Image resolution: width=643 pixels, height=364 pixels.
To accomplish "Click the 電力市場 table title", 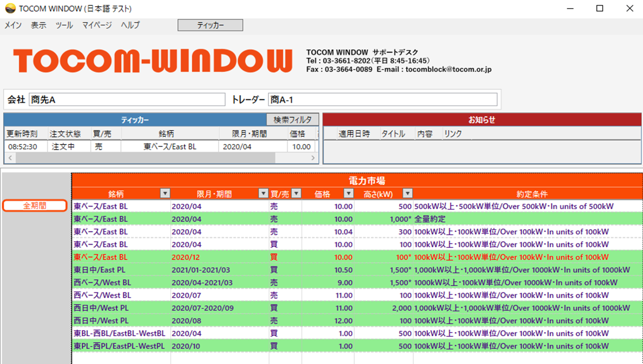I will coord(367,181).
